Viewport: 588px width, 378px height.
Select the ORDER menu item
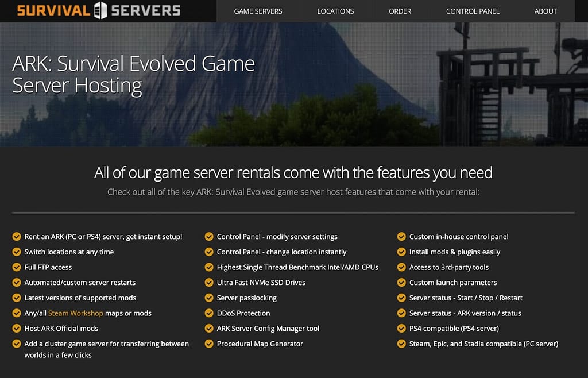click(400, 11)
